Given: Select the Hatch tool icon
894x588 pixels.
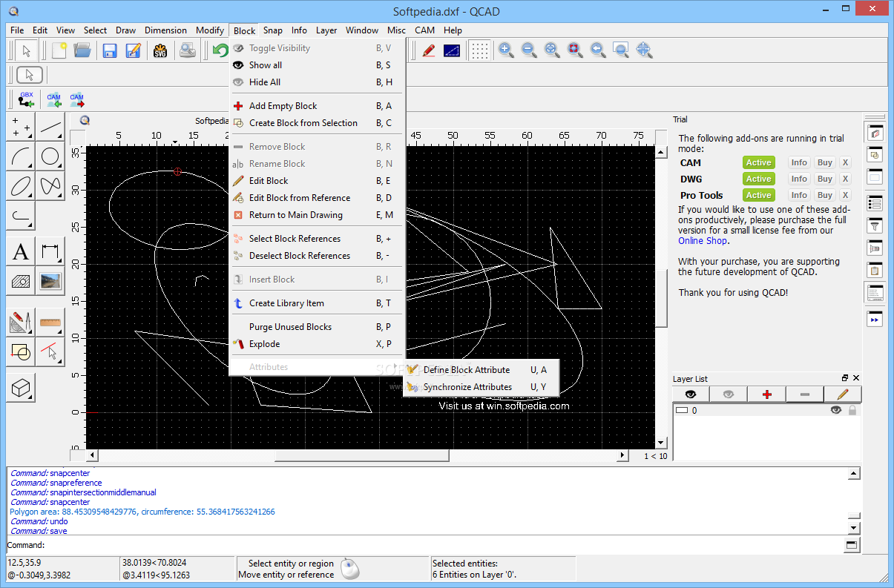Looking at the screenshot, I should click(21, 281).
